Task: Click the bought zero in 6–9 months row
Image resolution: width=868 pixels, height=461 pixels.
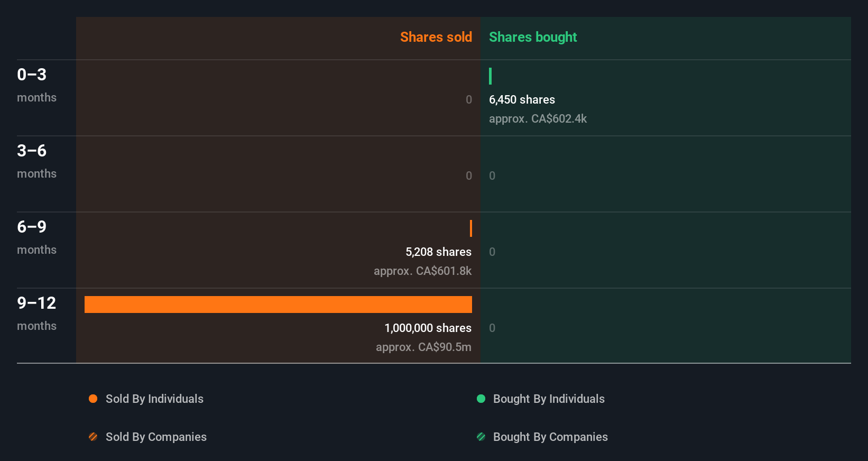Action: click(x=492, y=252)
